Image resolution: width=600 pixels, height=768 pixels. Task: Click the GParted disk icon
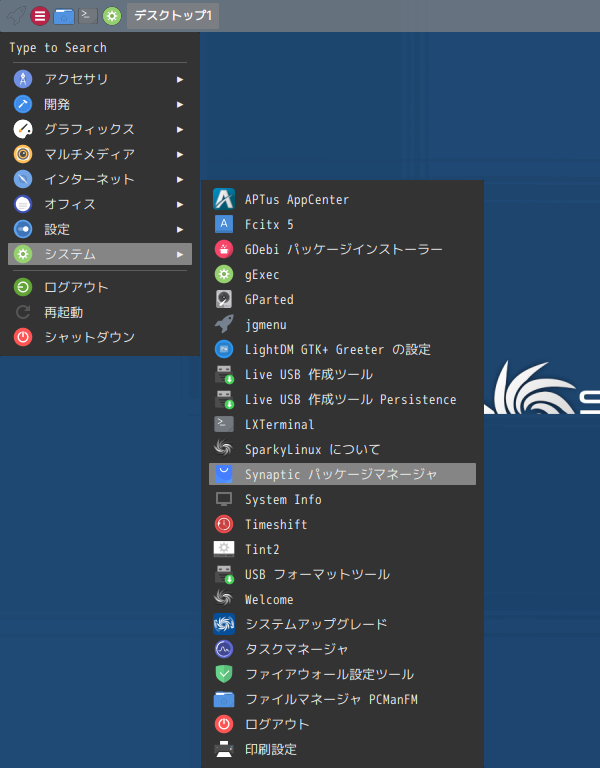pyautogui.click(x=224, y=299)
